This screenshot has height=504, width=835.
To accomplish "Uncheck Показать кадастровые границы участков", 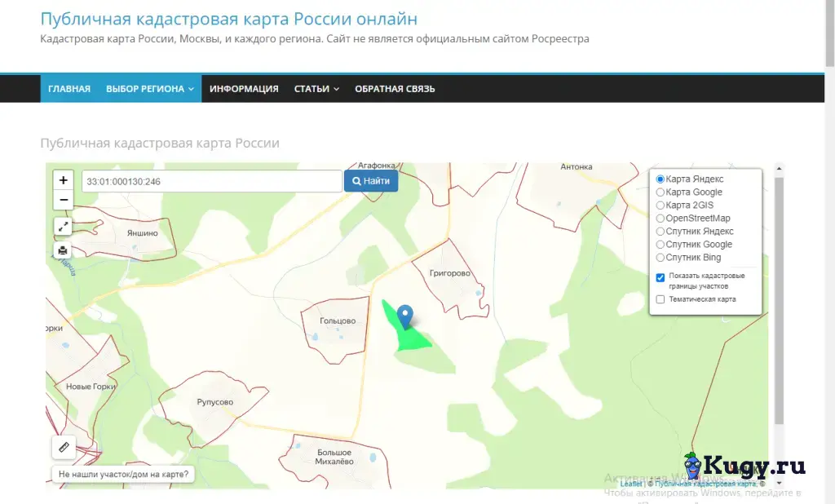I will click(x=660, y=277).
